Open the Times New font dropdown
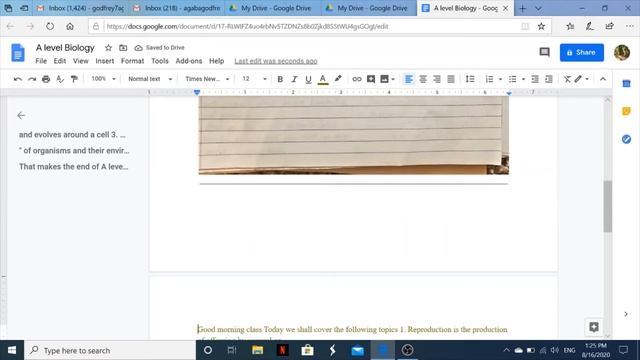This screenshot has height=360, width=640. tap(207, 79)
